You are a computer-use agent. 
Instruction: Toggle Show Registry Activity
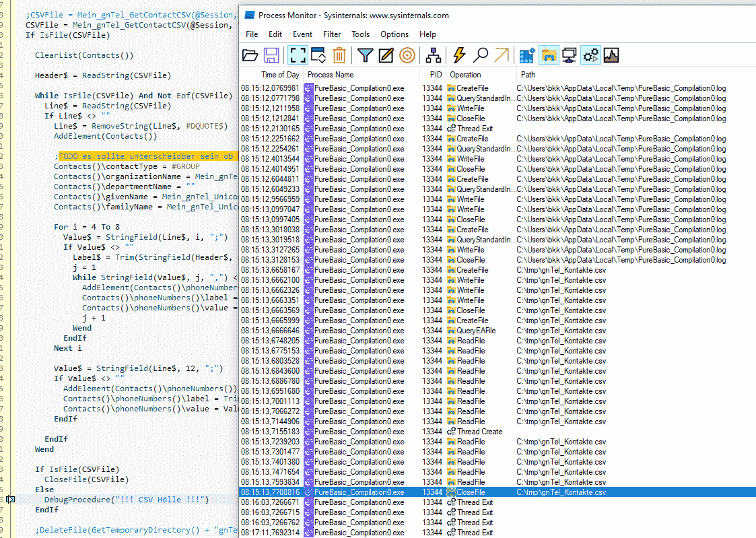coord(528,55)
